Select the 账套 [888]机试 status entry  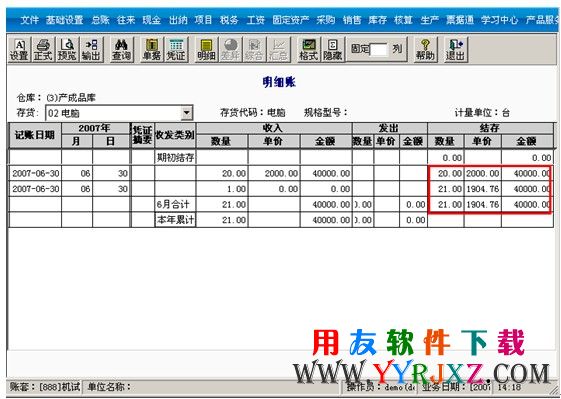[45, 387]
